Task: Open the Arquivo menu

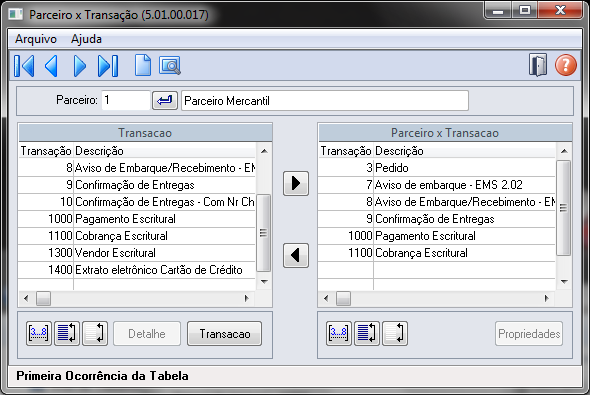Action: coord(36,39)
